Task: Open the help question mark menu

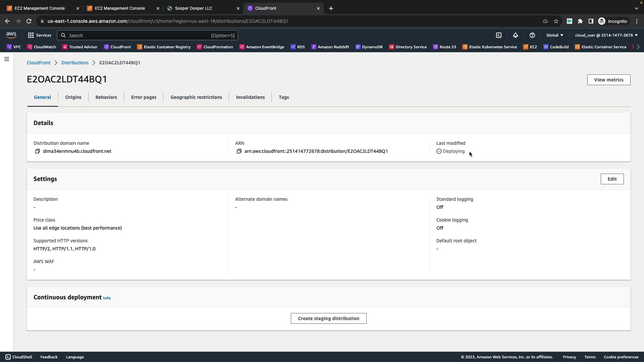Action: (x=532, y=35)
